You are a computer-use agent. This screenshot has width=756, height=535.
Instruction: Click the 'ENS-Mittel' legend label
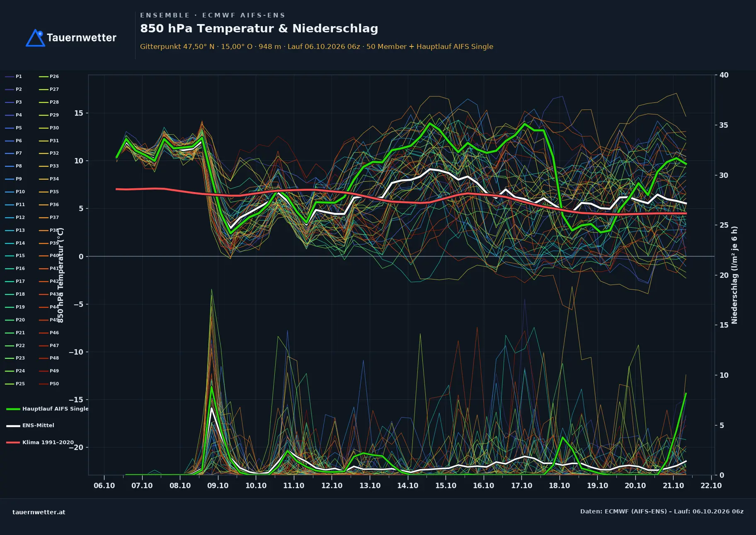click(38, 425)
